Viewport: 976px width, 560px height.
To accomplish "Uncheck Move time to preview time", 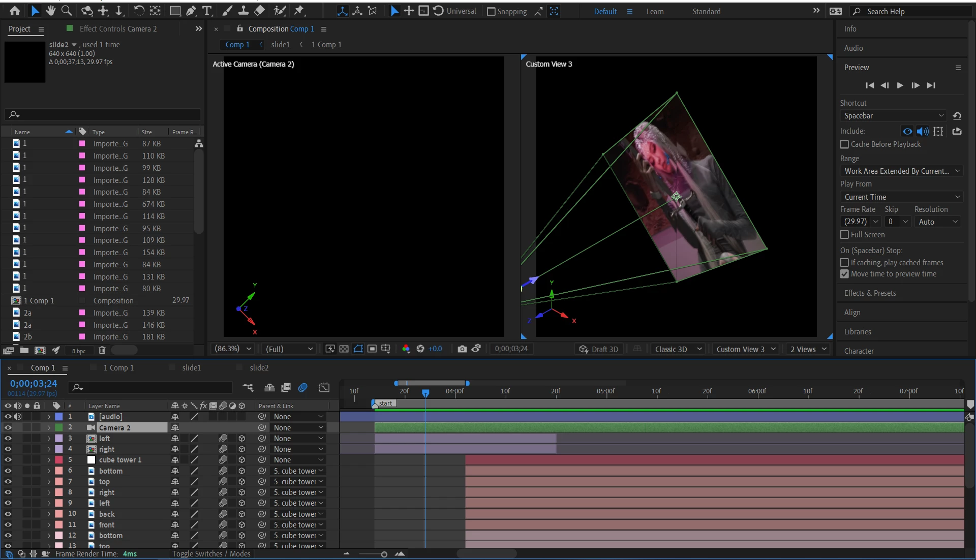I will coord(844,274).
